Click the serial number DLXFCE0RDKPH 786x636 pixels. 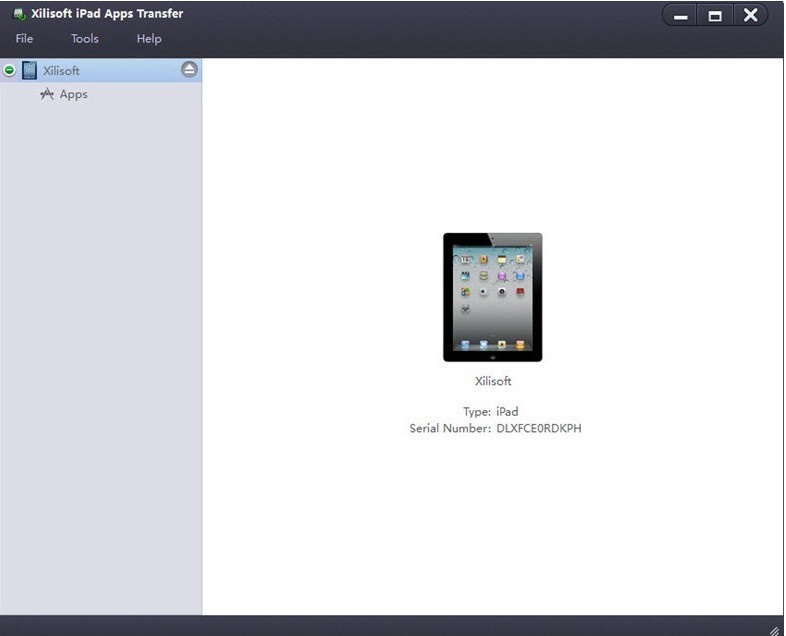(539, 429)
